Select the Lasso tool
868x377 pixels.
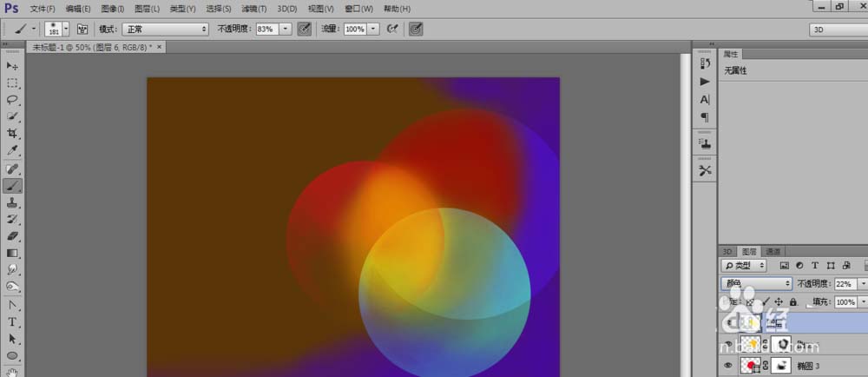coord(12,100)
